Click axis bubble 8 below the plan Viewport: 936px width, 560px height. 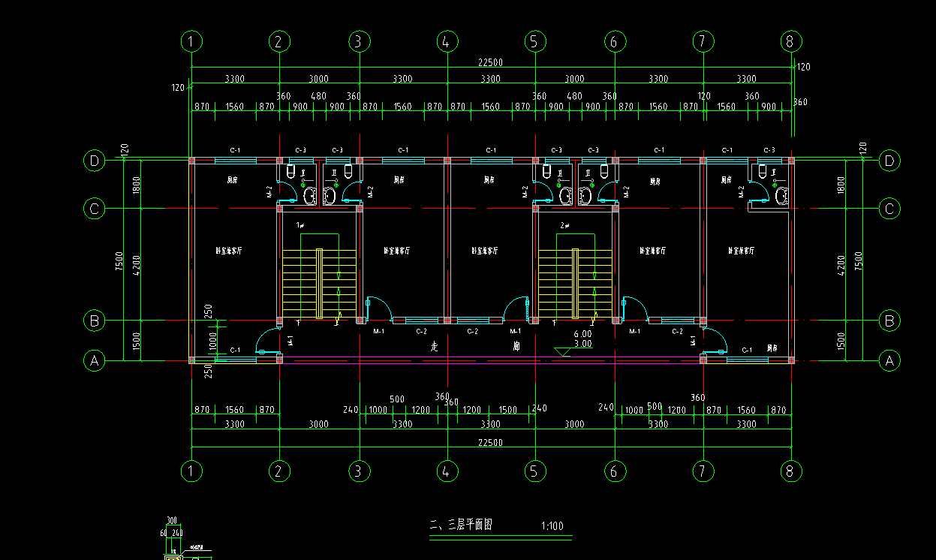[x=789, y=471]
